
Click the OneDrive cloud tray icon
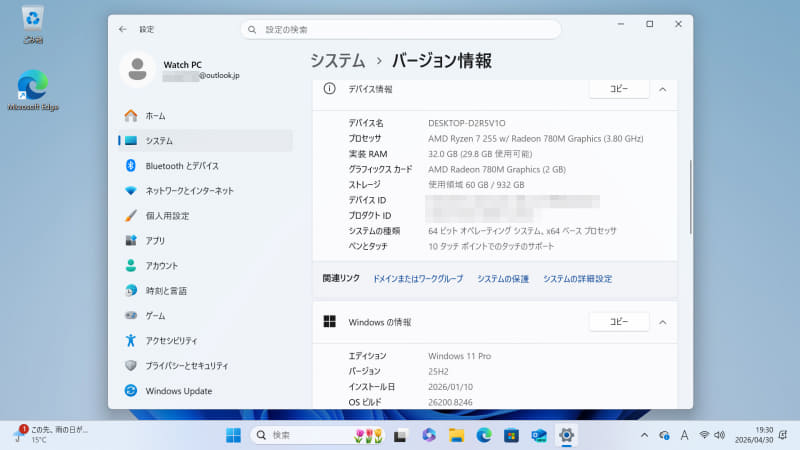(x=664, y=435)
